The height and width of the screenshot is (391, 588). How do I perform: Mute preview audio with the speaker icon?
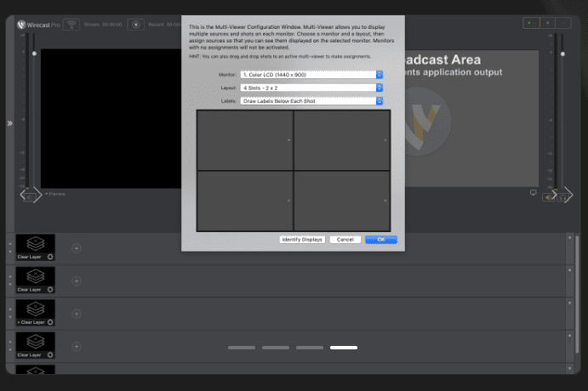(29, 197)
